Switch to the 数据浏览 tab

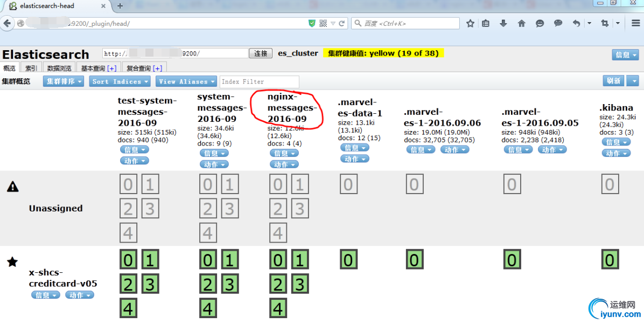[x=59, y=68]
